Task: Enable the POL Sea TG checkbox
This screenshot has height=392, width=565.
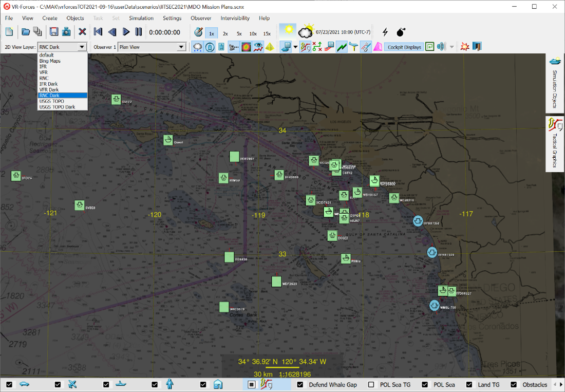Action: (x=371, y=384)
